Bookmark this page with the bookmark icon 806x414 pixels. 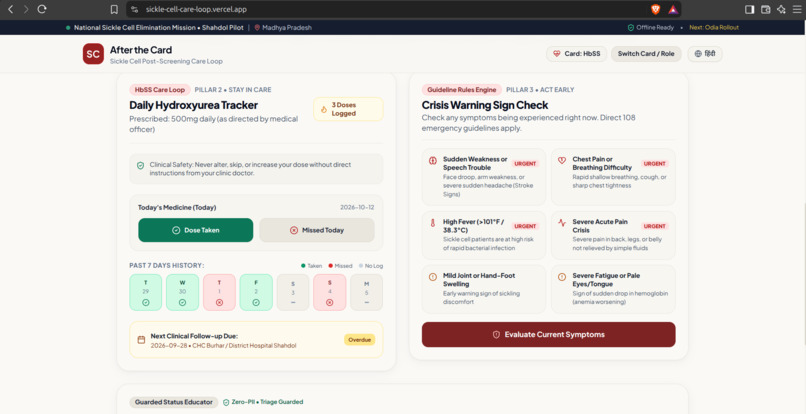pos(114,9)
